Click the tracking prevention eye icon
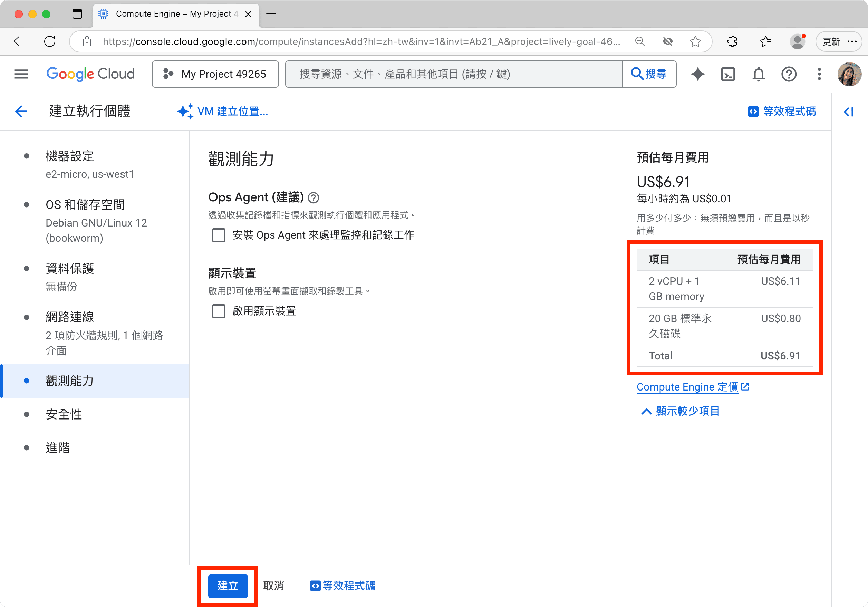The image size is (868, 607). click(x=668, y=41)
